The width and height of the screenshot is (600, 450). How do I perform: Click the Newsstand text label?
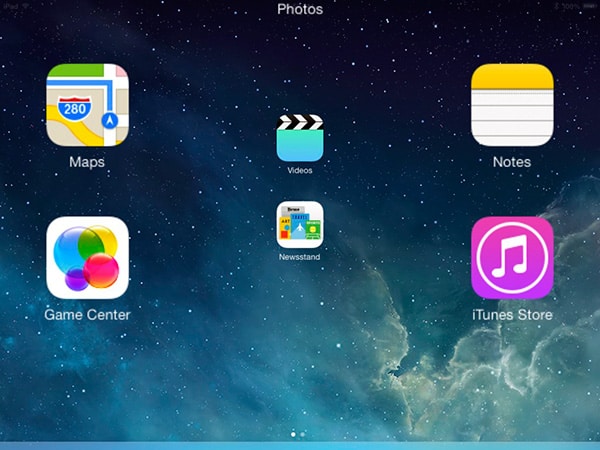[300, 257]
